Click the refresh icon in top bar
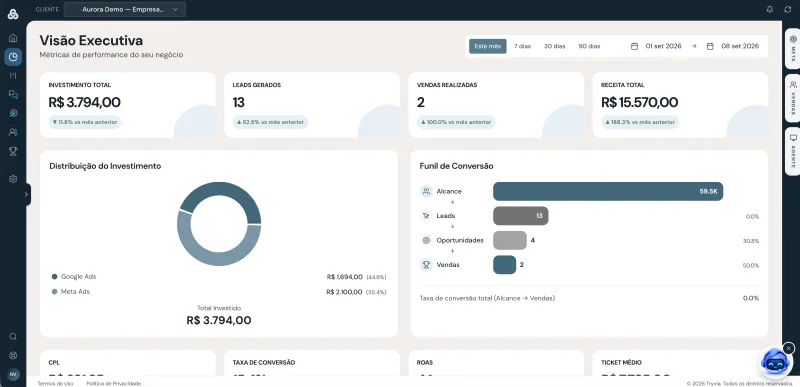Image resolution: width=800 pixels, height=387 pixels. pyautogui.click(x=787, y=9)
